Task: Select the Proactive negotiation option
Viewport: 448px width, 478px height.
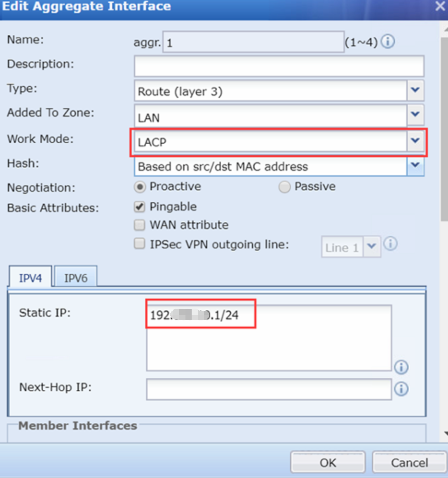Action: click(x=140, y=187)
